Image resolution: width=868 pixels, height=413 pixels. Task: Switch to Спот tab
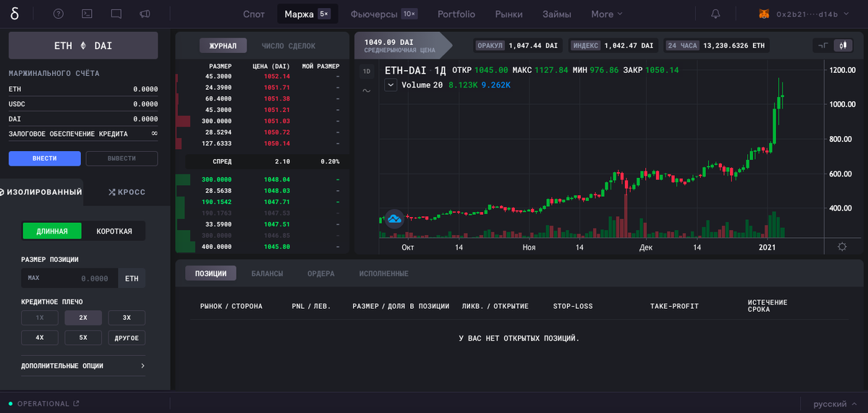point(254,14)
